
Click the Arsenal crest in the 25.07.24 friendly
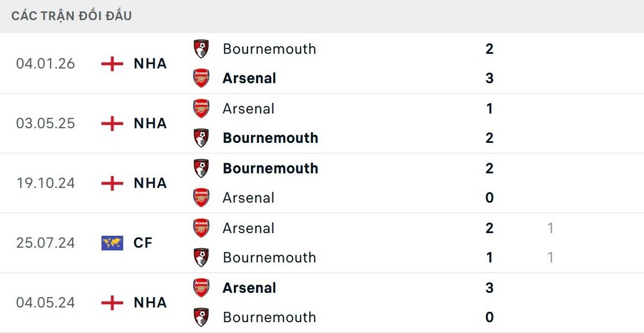(x=201, y=227)
